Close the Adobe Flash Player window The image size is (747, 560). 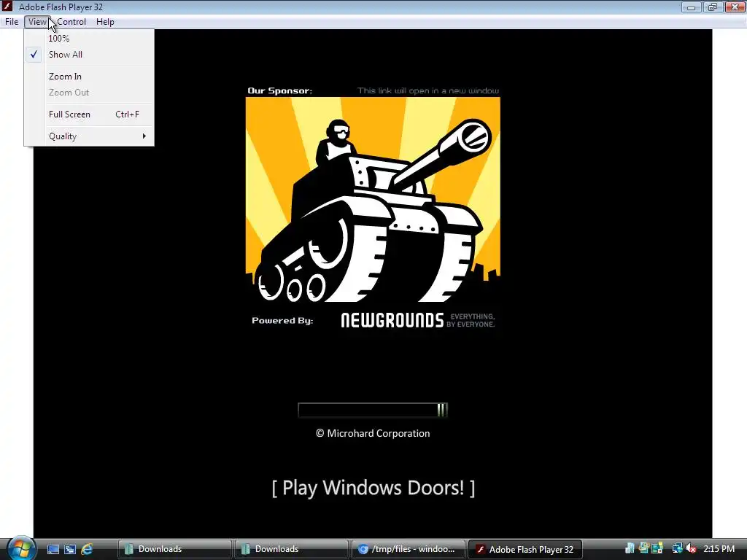pos(735,7)
